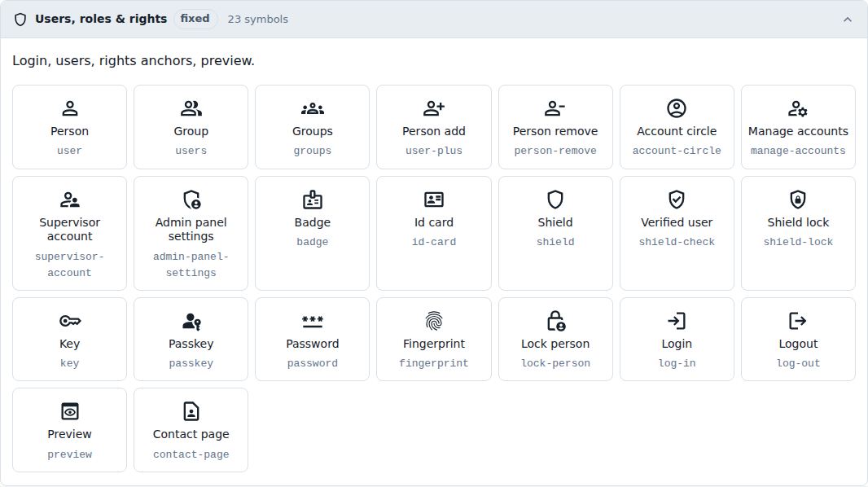The image size is (868, 487).
Task: Click the 'contact-page' identifier text
Action: click(x=191, y=454)
